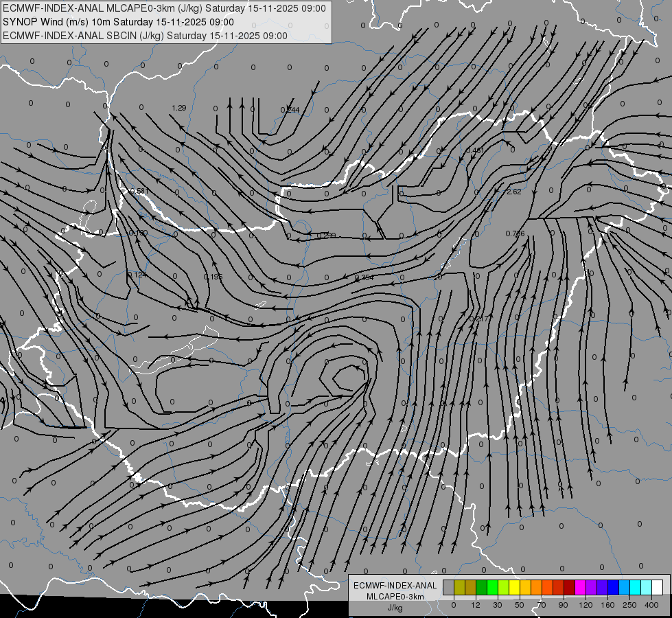672x618 pixels.
Task: Click the SBCIN title line at top
Action: click(145, 36)
